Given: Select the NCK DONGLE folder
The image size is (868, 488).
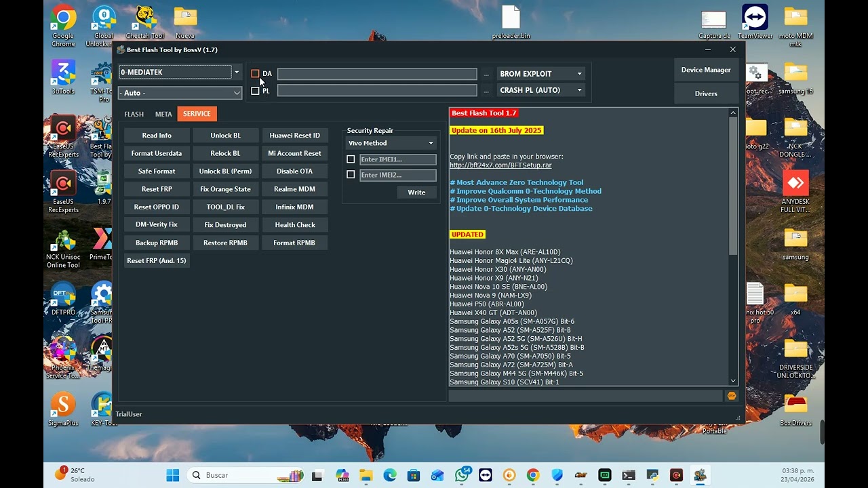Looking at the screenshot, I should pyautogui.click(x=795, y=137).
